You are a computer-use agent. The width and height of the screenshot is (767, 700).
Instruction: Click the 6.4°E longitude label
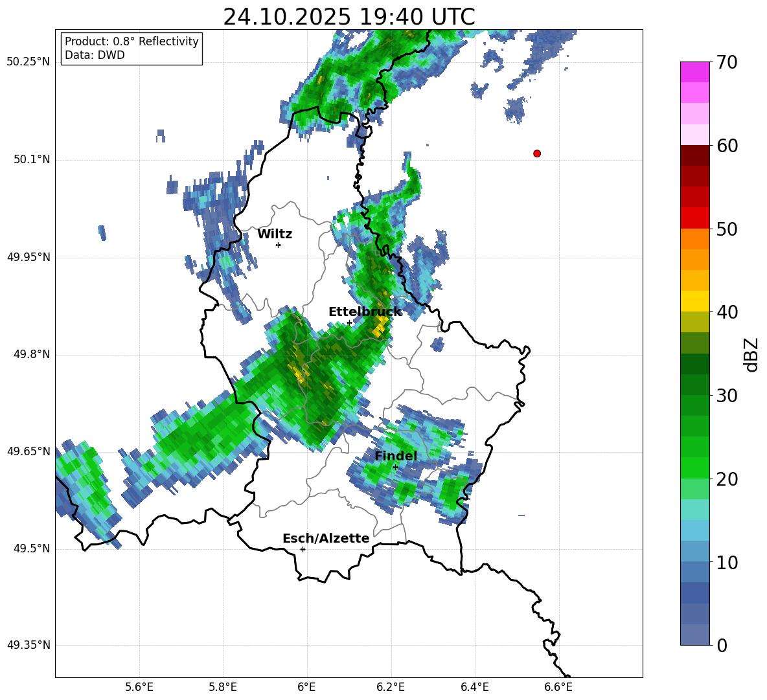tap(474, 687)
